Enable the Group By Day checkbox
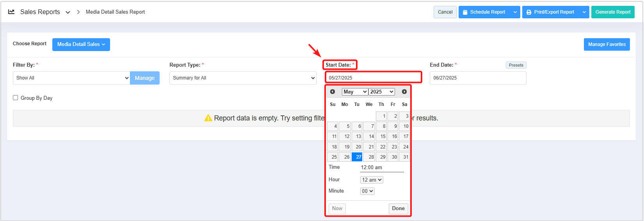 coord(16,98)
